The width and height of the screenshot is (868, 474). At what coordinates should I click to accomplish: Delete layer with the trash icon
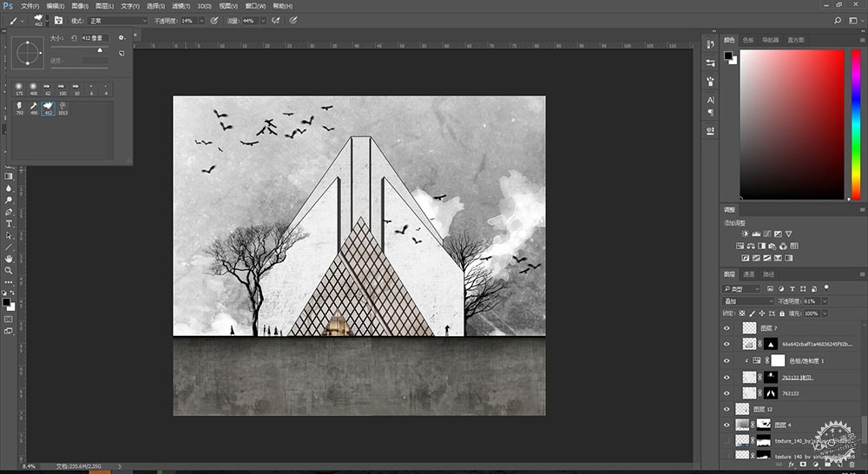[852, 464]
